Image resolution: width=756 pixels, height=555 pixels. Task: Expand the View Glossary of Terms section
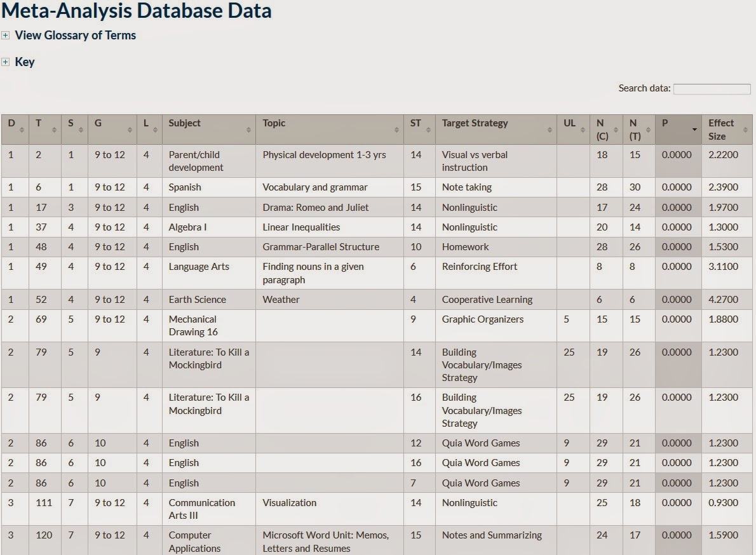coord(5,35)
